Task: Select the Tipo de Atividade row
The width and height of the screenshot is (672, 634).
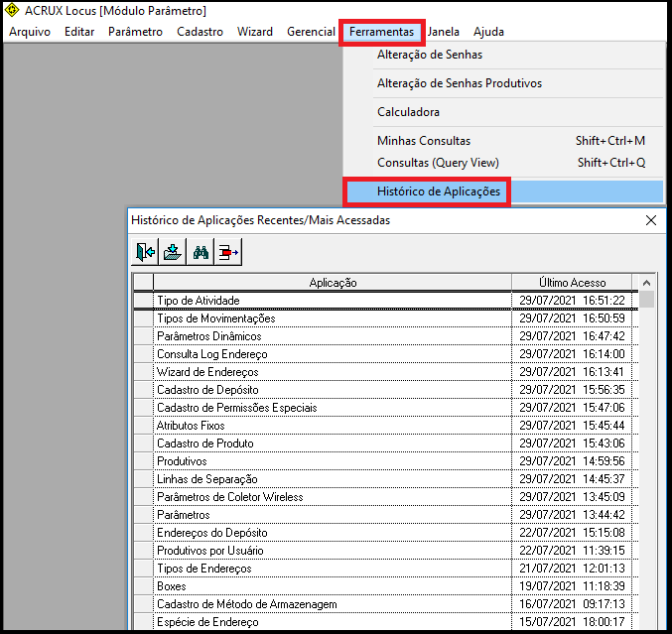Action: [386, 301]
